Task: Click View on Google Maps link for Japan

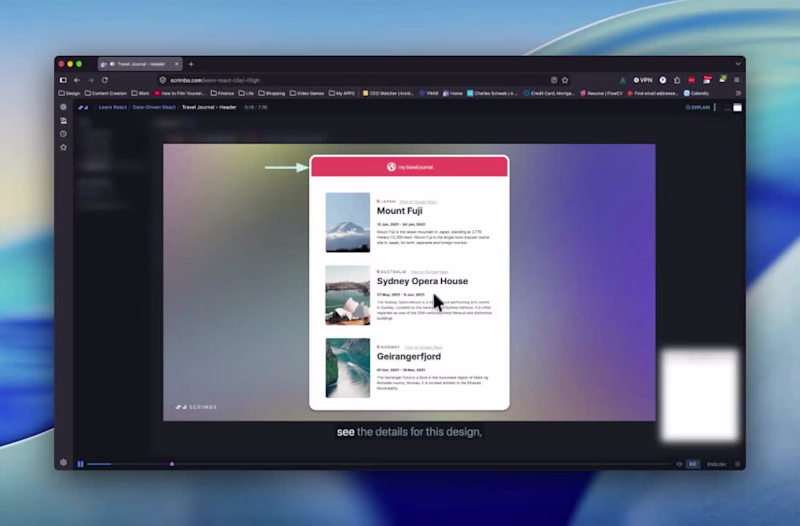Action: [x=418, y=202]
